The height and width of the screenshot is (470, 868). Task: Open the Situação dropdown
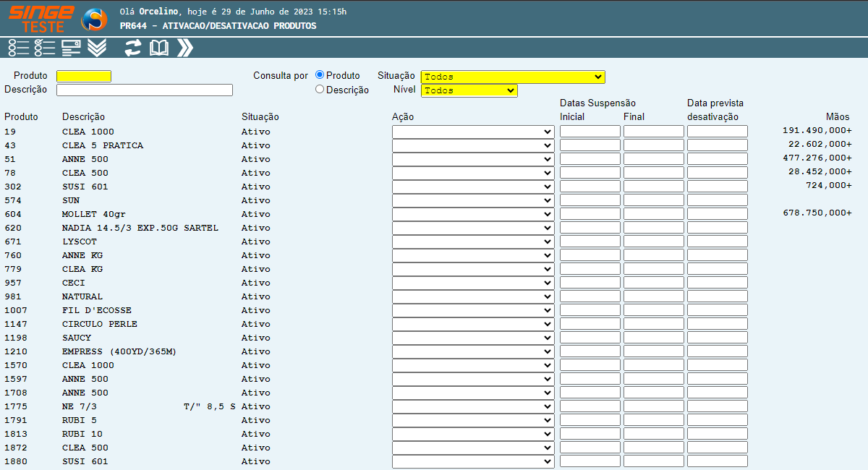(x=513, y=77)
